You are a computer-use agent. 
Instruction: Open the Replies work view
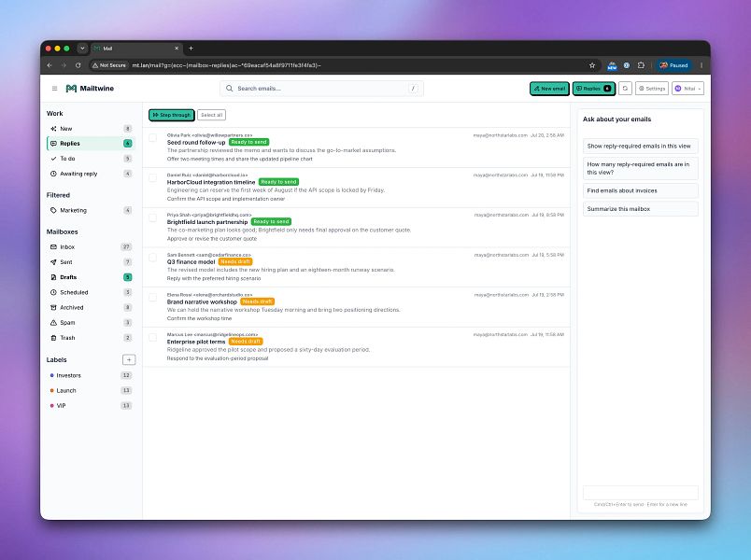(91, 144)
